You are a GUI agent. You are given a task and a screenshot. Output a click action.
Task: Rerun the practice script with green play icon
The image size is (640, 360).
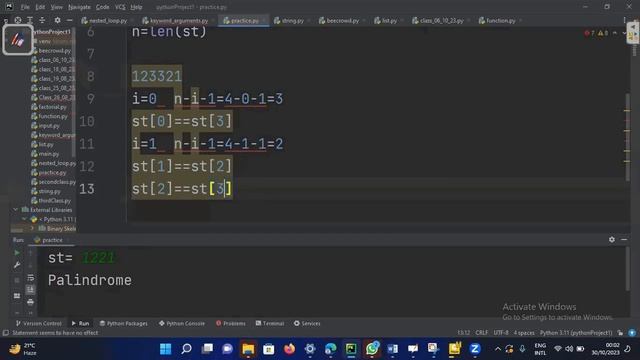17,253
